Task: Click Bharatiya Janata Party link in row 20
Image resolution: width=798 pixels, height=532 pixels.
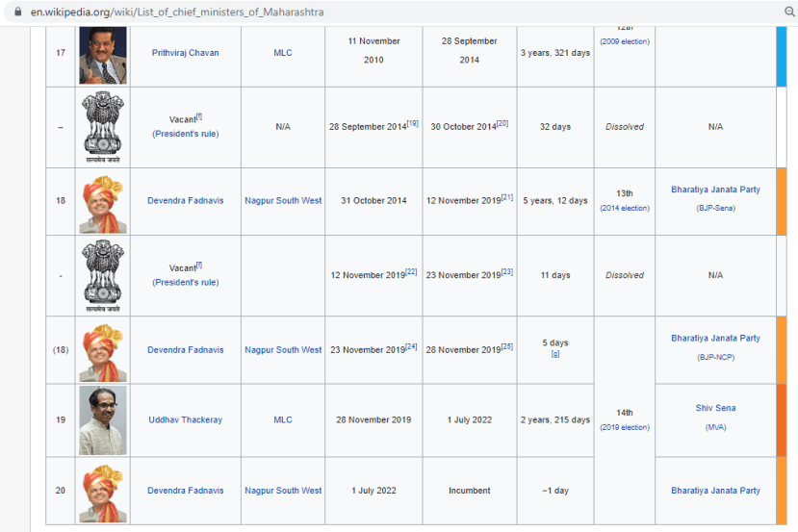Action: pyautogui.click(x=715, y=491)
